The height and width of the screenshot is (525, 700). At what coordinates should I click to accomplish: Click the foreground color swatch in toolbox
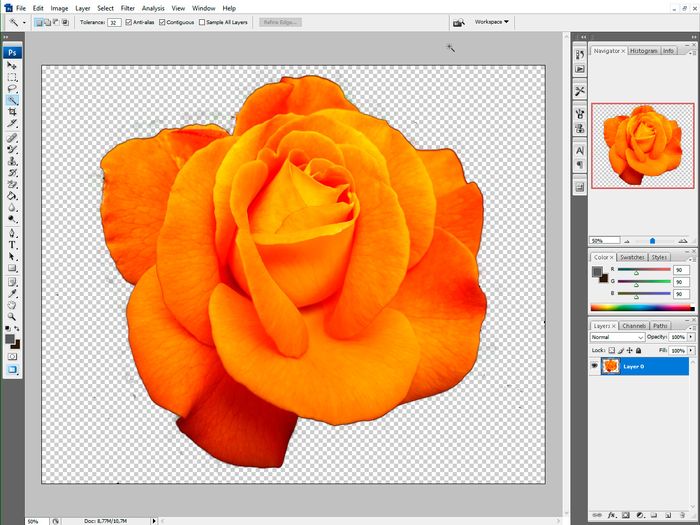coord(10,339)
